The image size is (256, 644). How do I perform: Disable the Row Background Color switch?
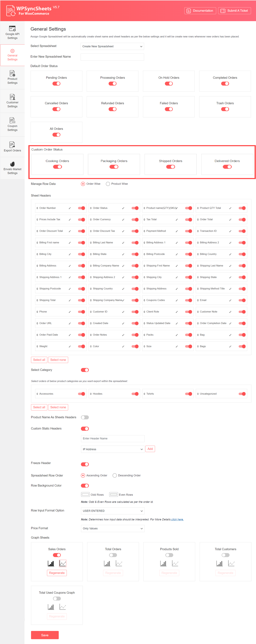pos(85,486)
